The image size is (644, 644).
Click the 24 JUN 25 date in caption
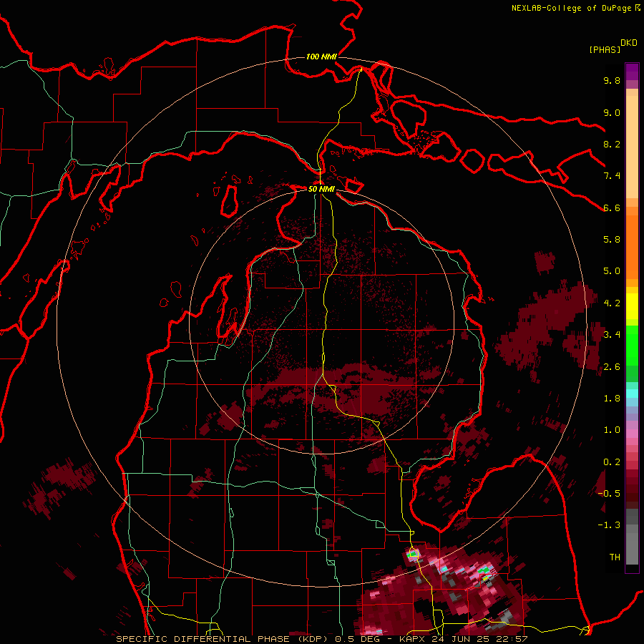[462, 639]
